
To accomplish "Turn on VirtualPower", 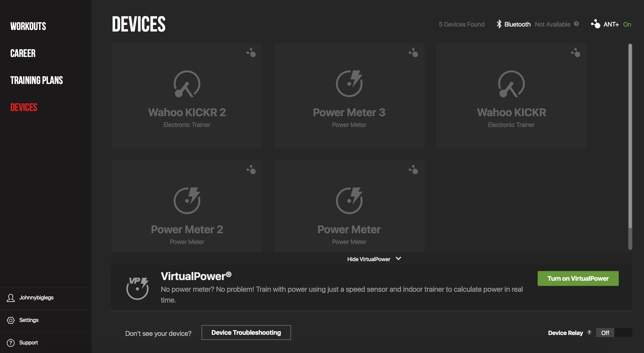I will click(x=578, y=278).
